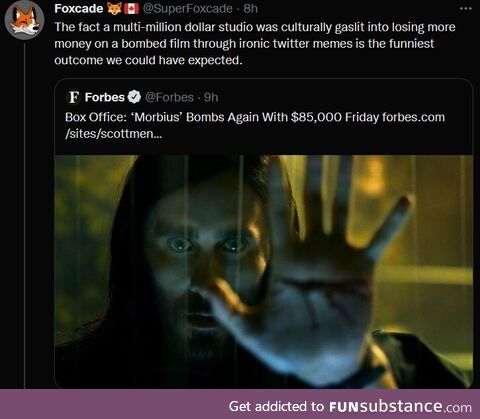This screenshot has width=480, height=419.
Task: Click the Forbes F logo avatar
Action: click(73, 97)
